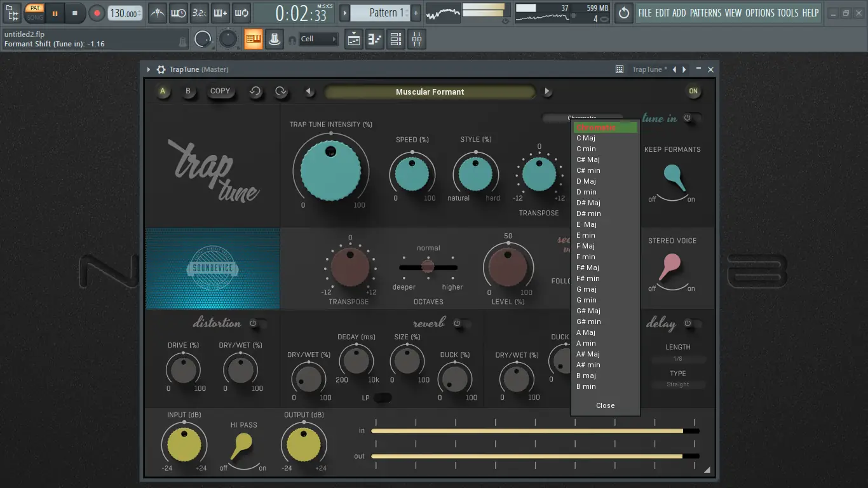The image size is (868, 488).
Task: Click the TrapTune previous preset title arrow
Action: 675,69
